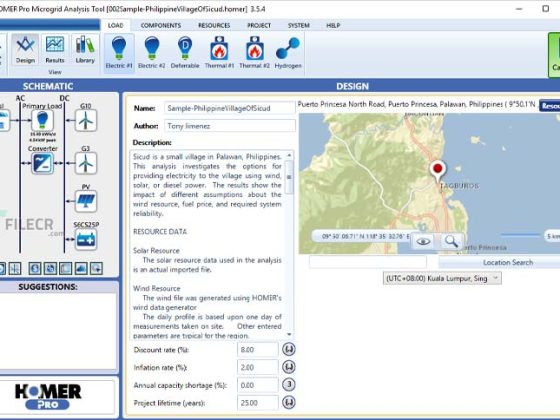Click the green Calculate button
The image size is (560, 420).
click(x=555, y=55)
